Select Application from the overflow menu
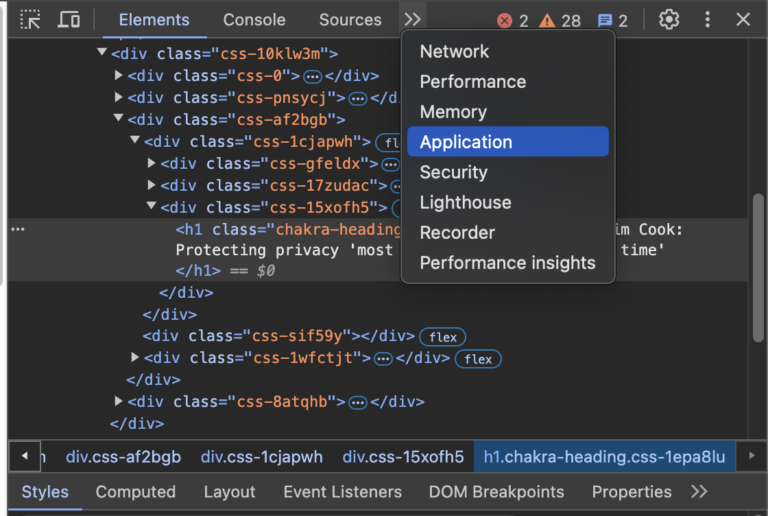The width and height of the screenshot is (768, 516). 508,142
